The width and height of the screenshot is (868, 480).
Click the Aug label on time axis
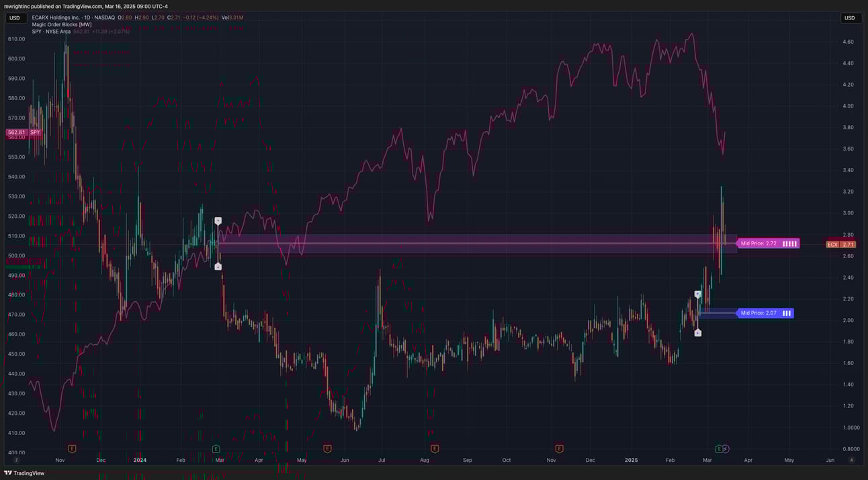click(424, 461)
